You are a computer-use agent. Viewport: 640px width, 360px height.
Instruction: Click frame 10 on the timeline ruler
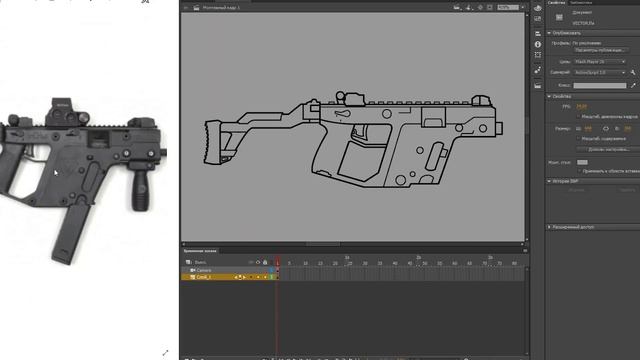point(305,263)
